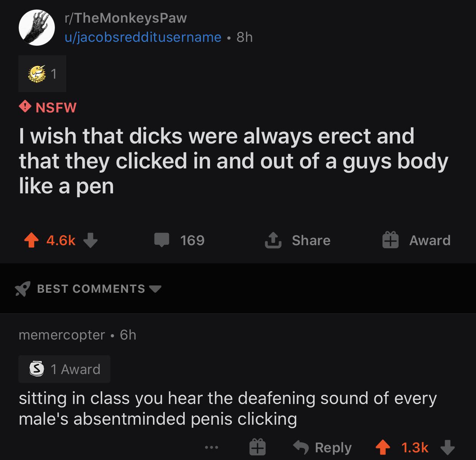Open the Best Comments arrow

pos(155,289)
